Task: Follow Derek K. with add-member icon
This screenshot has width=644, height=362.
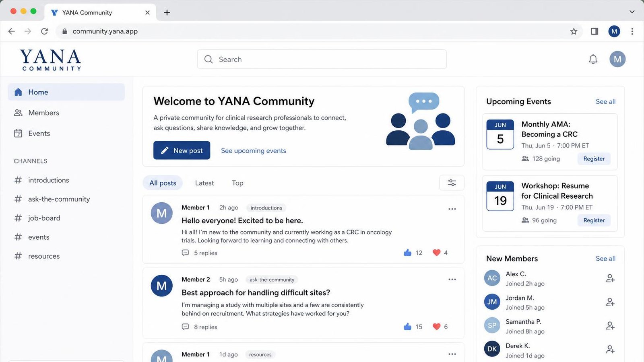Action: (x=610, y=349)
